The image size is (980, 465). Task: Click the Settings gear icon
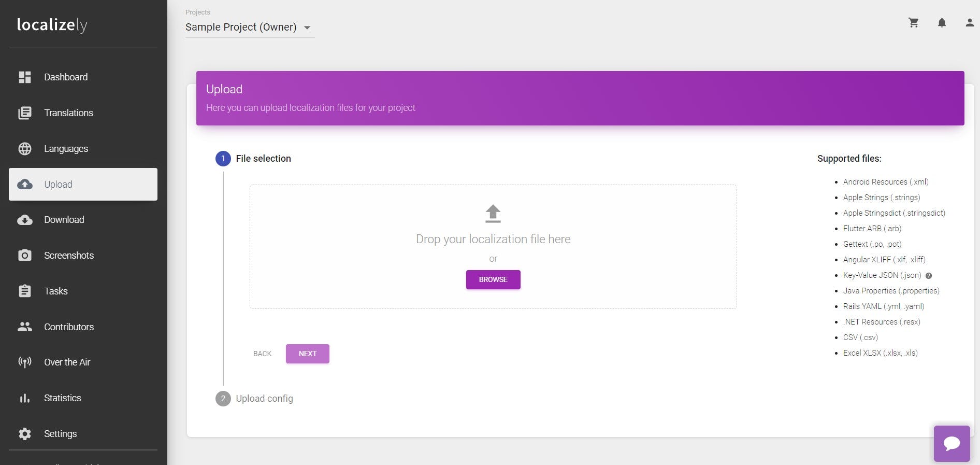pyautogui.click(x=25, y=434)
